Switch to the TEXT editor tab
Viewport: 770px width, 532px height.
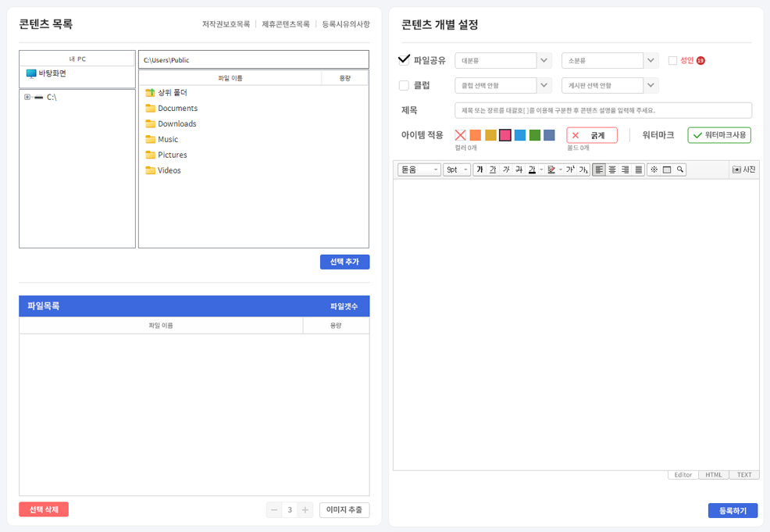pos(744,474)
